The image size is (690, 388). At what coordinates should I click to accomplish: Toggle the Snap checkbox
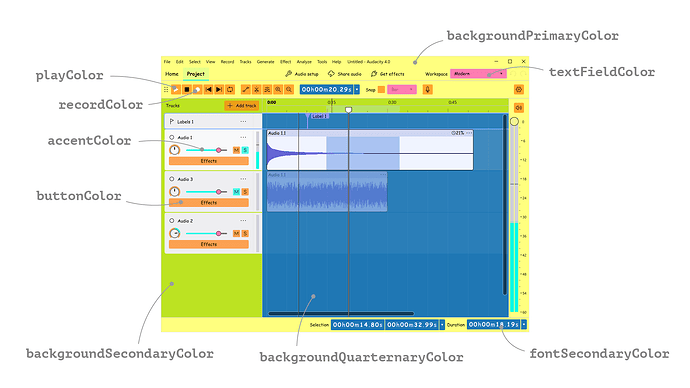pyautogui.click(x=382, y=90)
